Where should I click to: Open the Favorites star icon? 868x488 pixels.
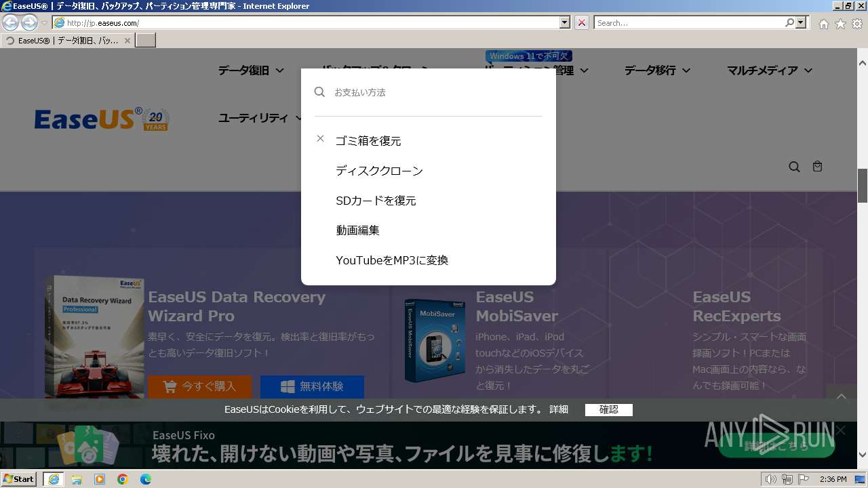[840, 24]
